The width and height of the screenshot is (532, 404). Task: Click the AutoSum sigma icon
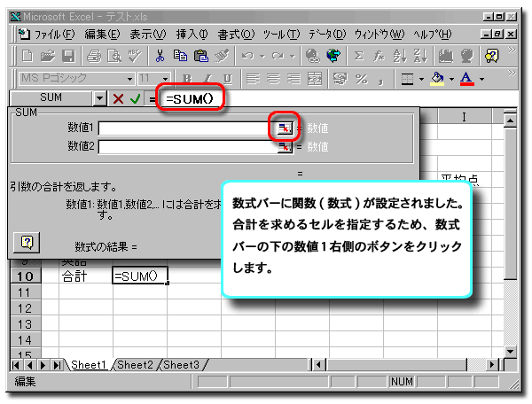358,56
